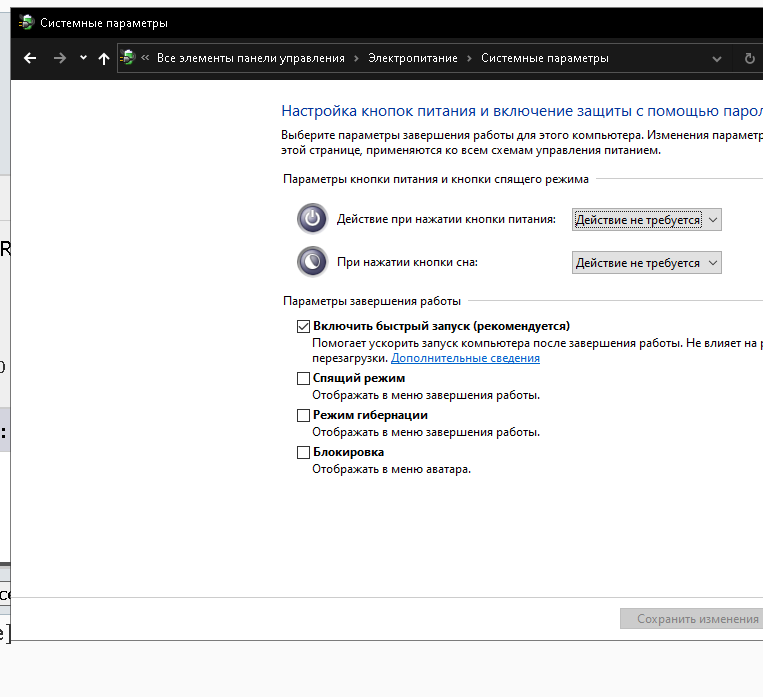Expand arrow after 'Электропитание' breadcrumb

[x=469, y=58]
